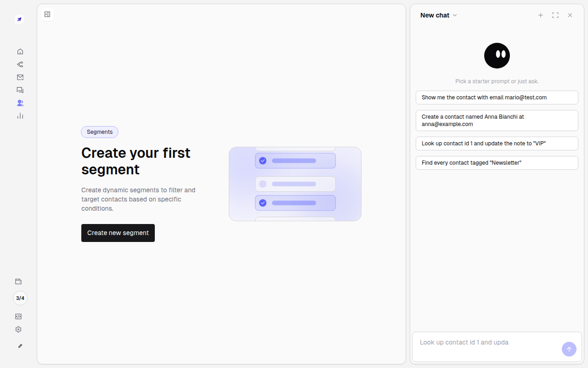588x368 pixels.
Task: Open the bar chart analytics icon
Action: click(20, 116)
